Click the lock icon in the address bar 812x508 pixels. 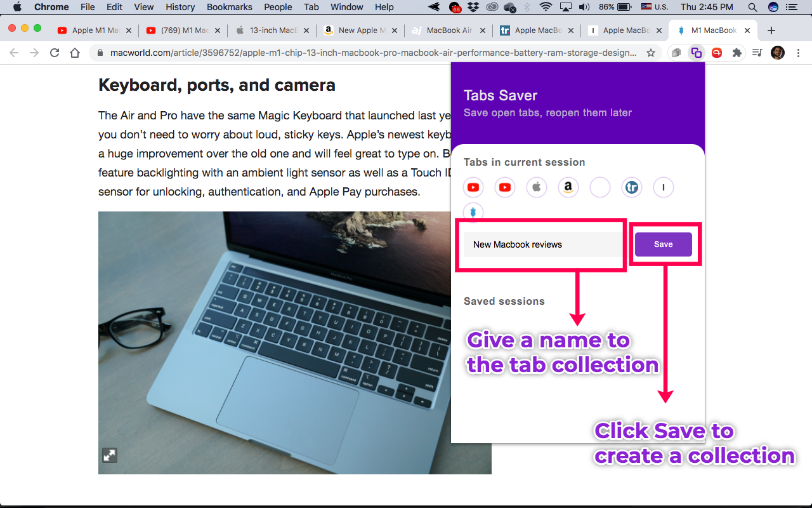101,53
